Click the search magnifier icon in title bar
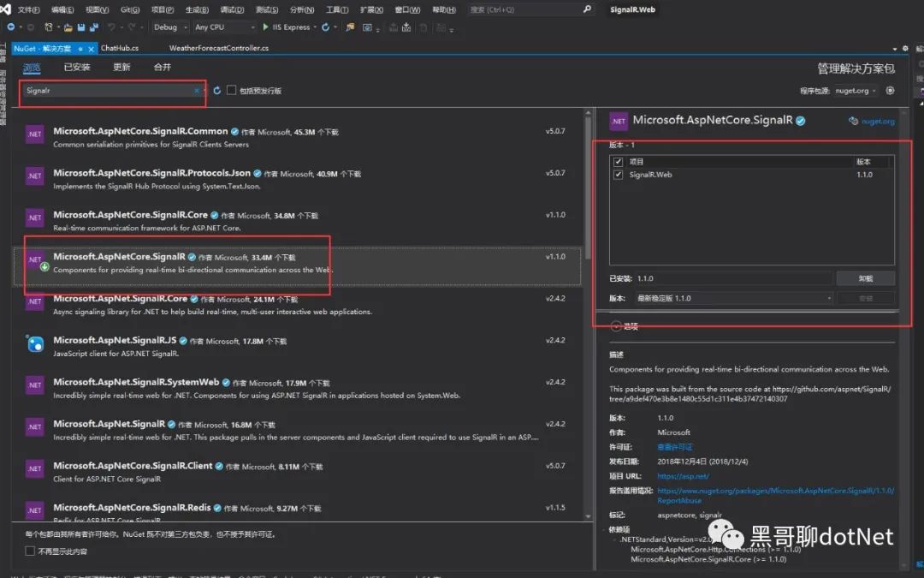The width and height of the screenshot is (924, 578). [587, 9]
